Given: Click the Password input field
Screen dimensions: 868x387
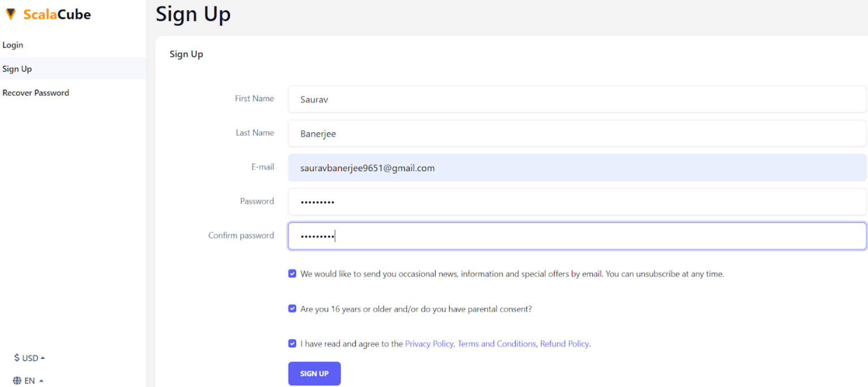Looking at the screenshot, I should pyautogui.click(x=576, y=202).
